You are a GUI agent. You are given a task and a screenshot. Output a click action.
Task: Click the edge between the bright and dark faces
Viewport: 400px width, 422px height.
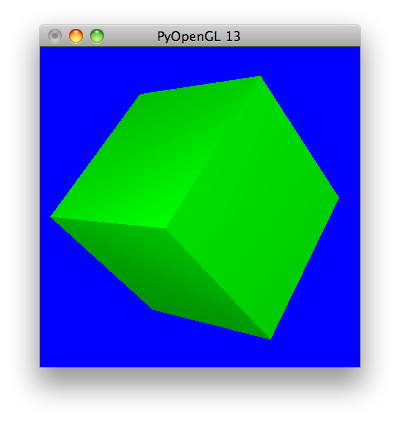(x=108, y=222)
